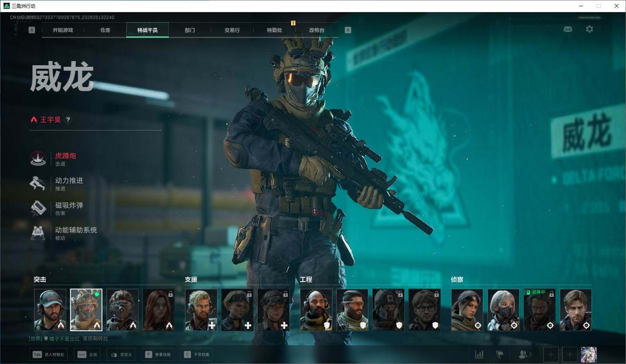Click the Q key previous-tab icon
626x364 pixels.
32,30
